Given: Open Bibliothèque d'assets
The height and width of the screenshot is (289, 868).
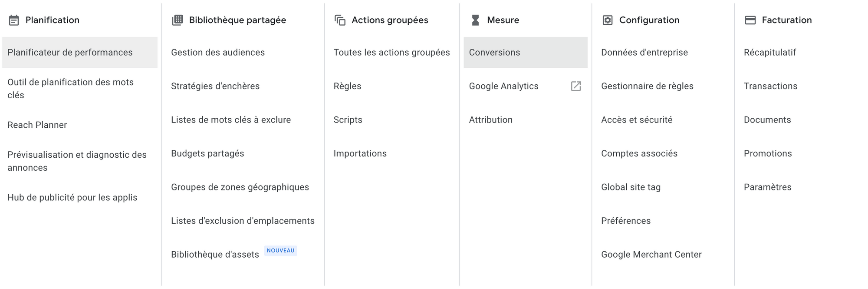Looking at the screenshot, I should tap(215, 255).
